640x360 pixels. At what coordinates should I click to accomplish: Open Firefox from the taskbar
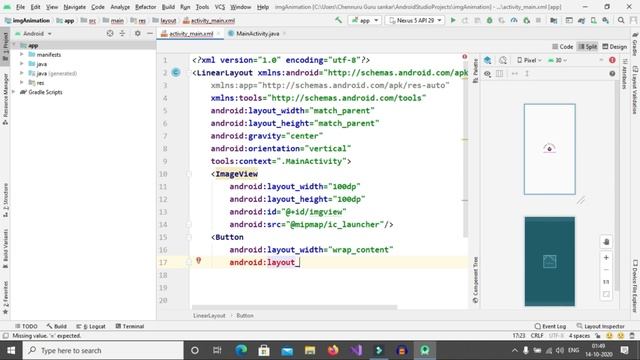[333, 350]
